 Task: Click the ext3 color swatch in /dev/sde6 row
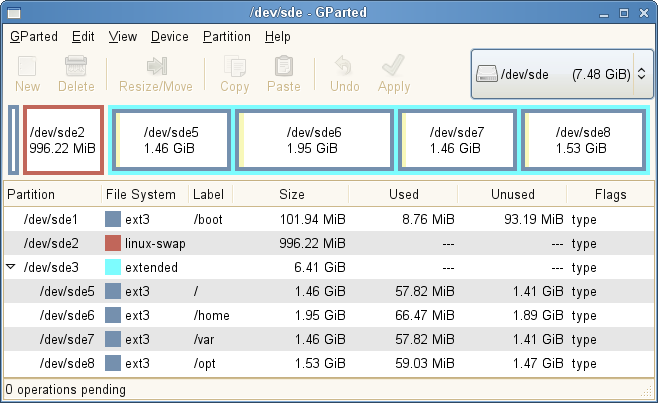click(x=113, y=315)
